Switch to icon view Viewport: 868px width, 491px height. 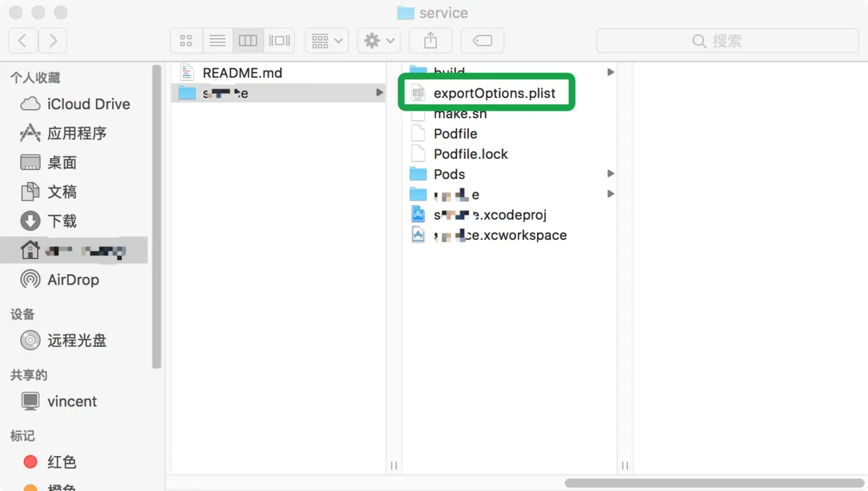186,41
